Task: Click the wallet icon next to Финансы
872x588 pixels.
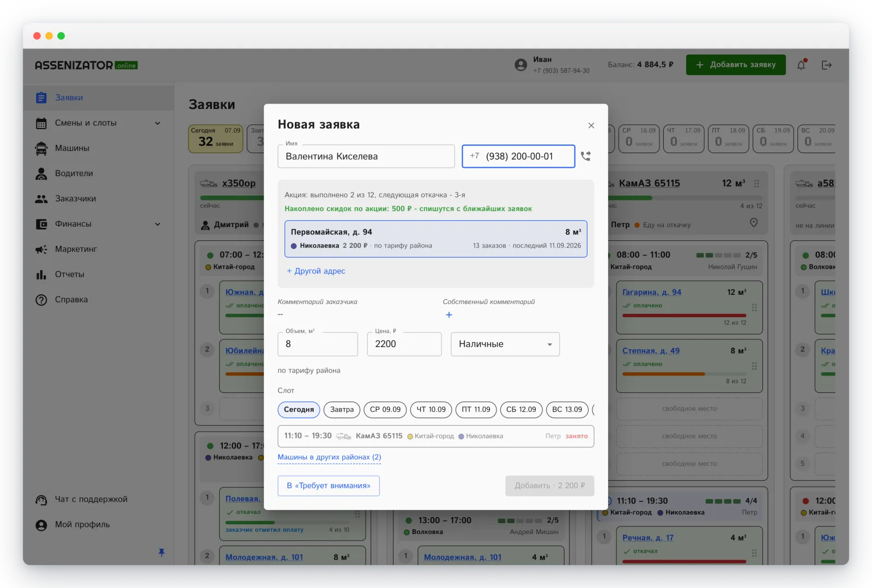Action: pyautogui.click(x=41, y=224)
